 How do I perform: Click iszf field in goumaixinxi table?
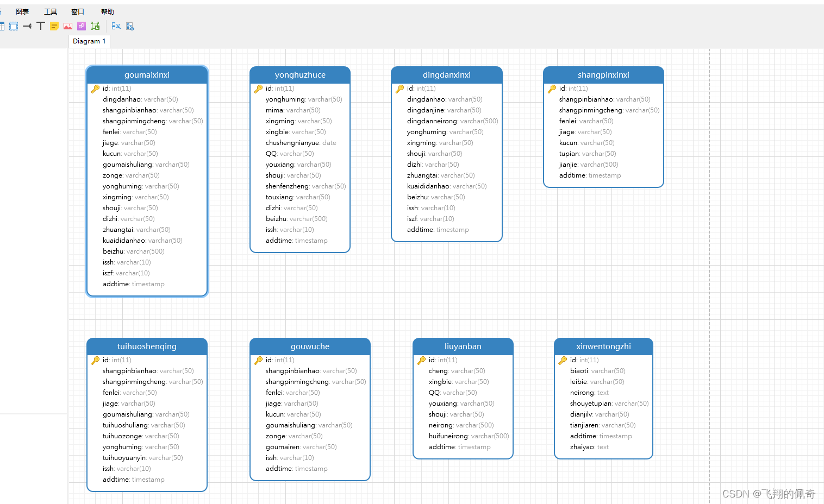click(126, 273)
